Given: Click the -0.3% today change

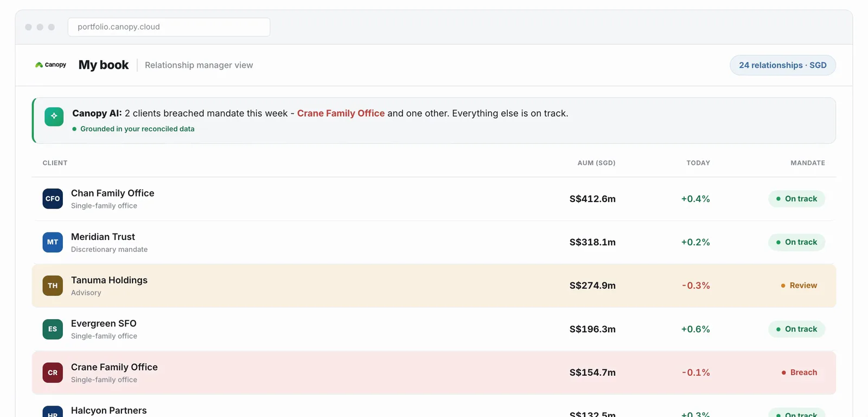Looking at the screenshot, I should click(x=696, y=286).
